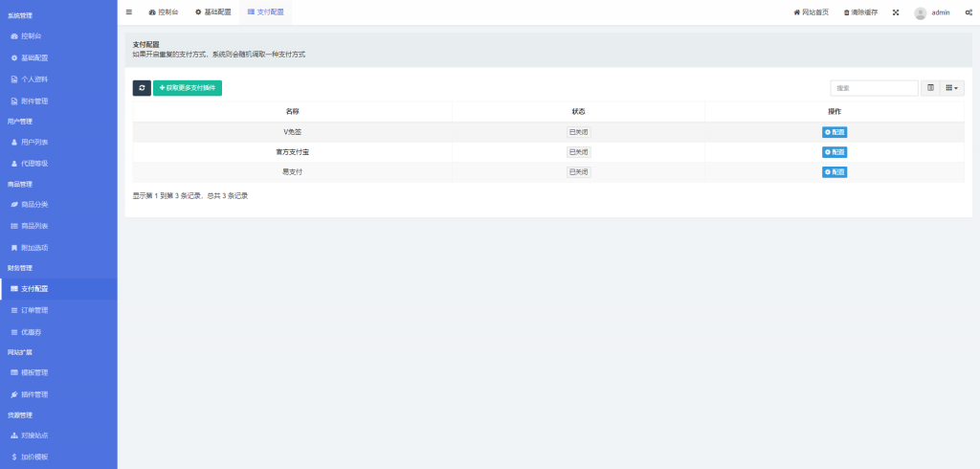The height and width of the screenshot is (469, 980).
Task: Open 附件管理 in the sidebar
Action: pyautogui.click(x=58, y=100)
